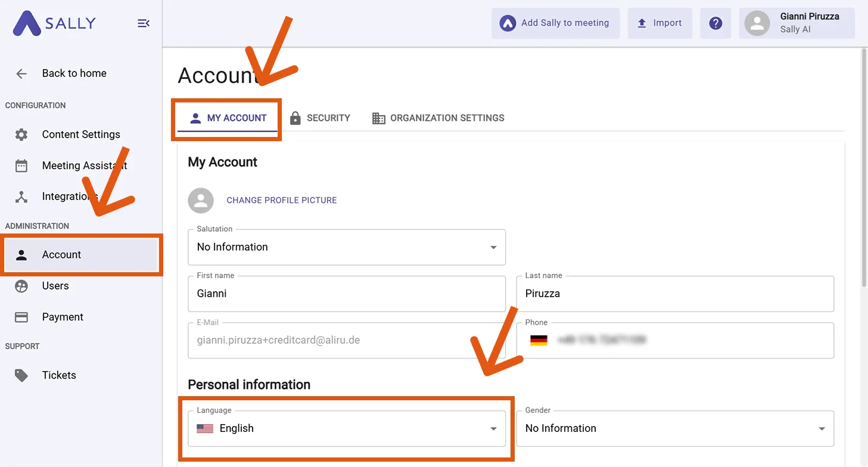
Task: Go back to home
Action: point(81,74)
